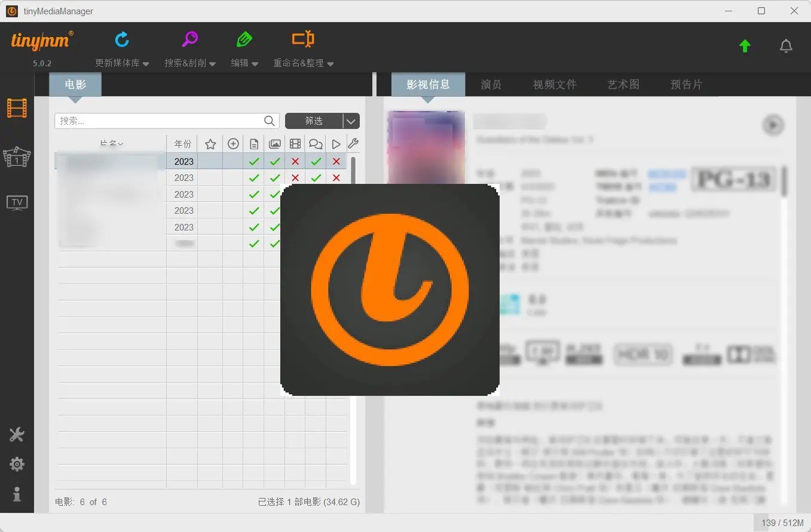
Task: Open Settings via the gear icon
Action: click(x=17, y=464)
